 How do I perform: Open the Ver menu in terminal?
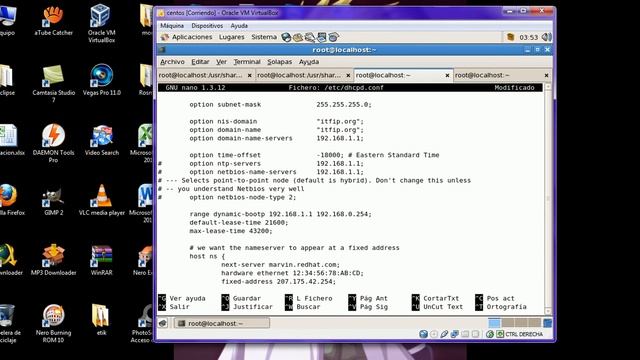[x=221, y=62]
